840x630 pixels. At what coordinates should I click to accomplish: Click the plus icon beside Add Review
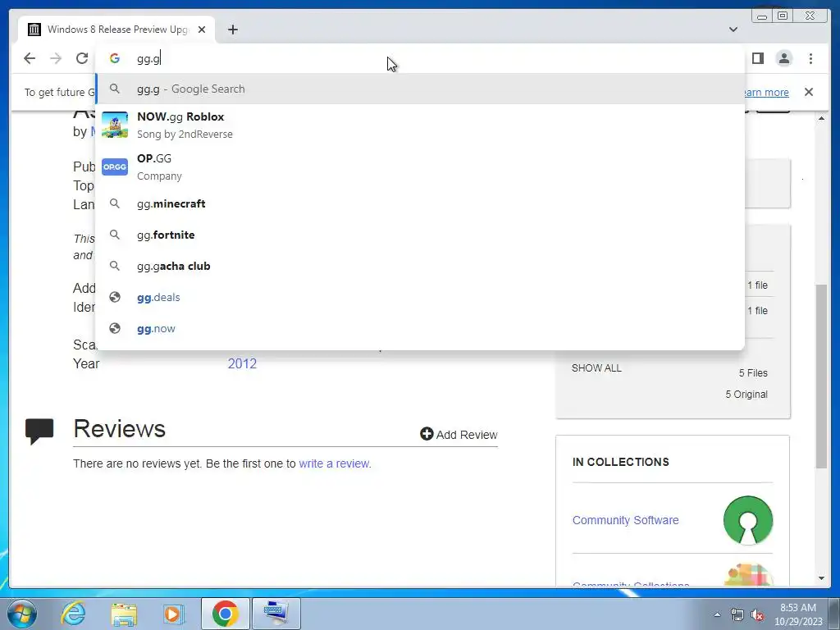427,434
